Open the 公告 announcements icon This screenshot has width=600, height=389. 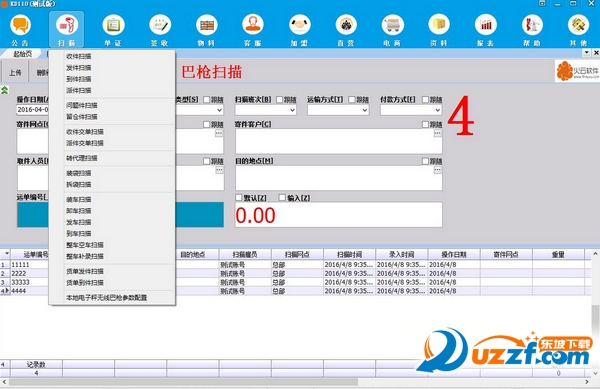click(20, 25)
